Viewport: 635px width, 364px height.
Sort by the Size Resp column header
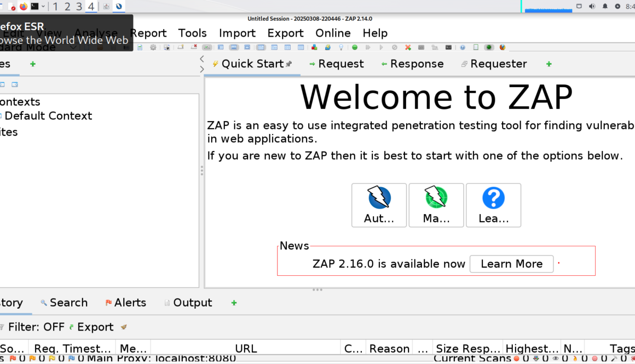467,349
